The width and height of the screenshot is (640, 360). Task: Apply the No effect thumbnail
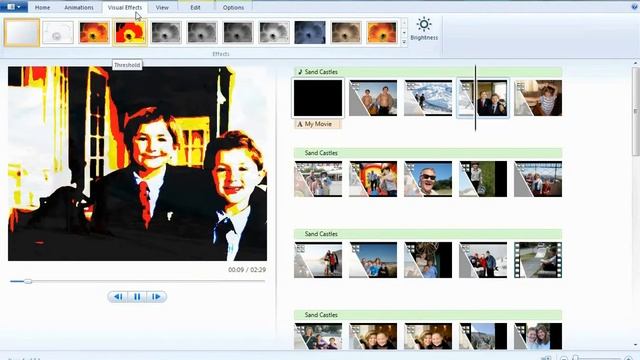click(x=22, y=32)
